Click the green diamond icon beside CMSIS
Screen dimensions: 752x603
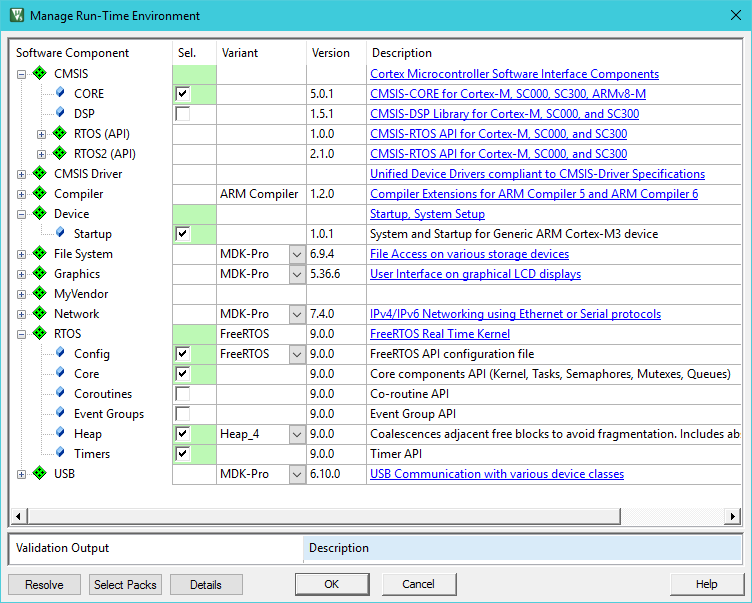[x=40, y=74]
